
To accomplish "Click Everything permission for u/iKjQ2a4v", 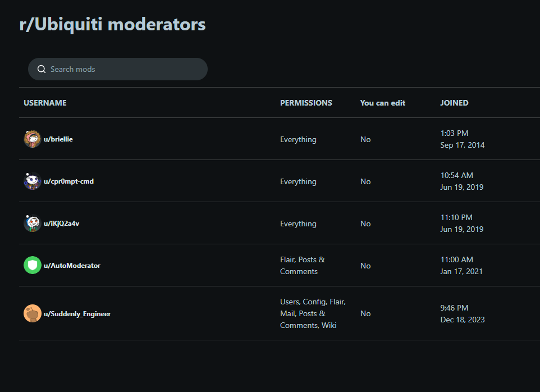I will coord(298,224).
